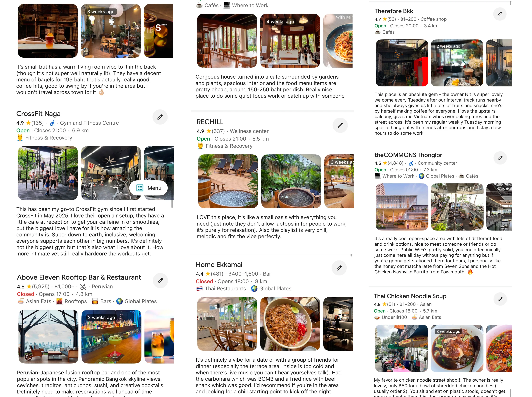
Task: View Home Ekkamai shrimp dish photo
Action: [290, 324]
